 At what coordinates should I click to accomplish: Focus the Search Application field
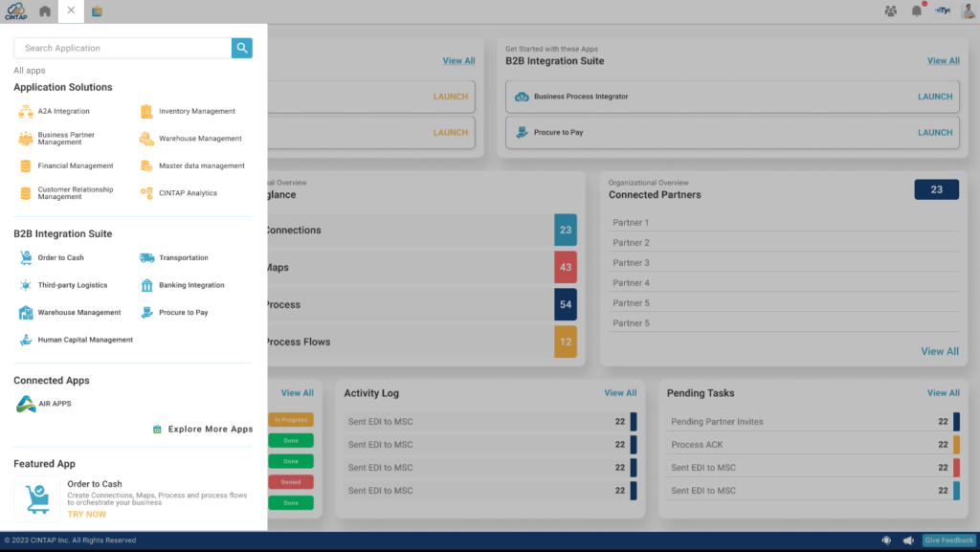click(x=122, y=48)
